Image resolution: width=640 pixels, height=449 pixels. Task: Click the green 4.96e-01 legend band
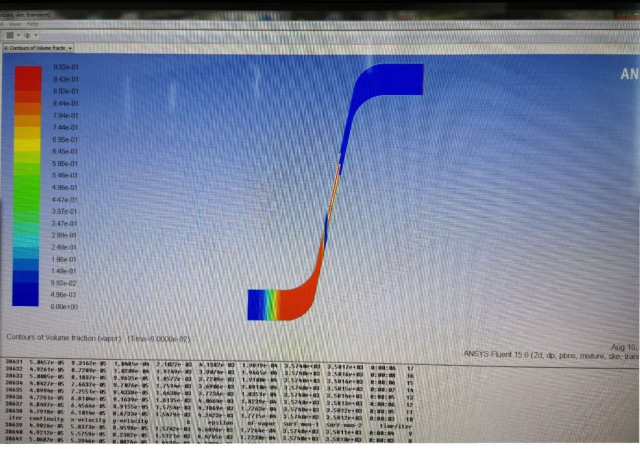27,186
